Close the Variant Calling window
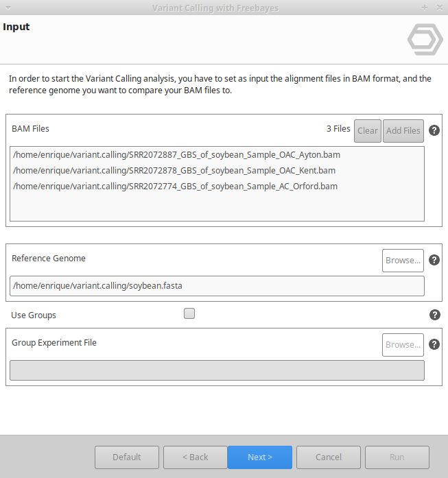Image resolution: width=448 pixels, height=478 pixels. coord(438,8)
